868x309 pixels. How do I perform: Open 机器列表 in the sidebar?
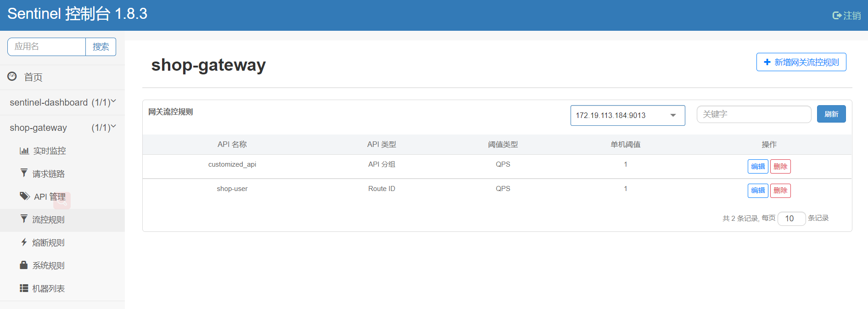click(x=62, y=288)
